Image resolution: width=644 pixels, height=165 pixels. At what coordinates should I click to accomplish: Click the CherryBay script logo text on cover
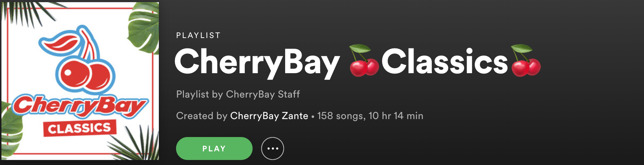click(80, 106)
